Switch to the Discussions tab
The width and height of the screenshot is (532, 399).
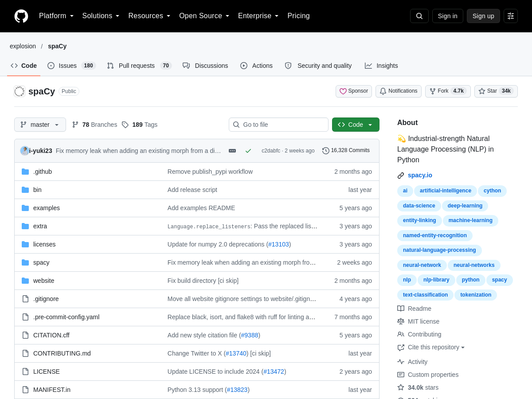pyautogui.click(x=205, y=66)
